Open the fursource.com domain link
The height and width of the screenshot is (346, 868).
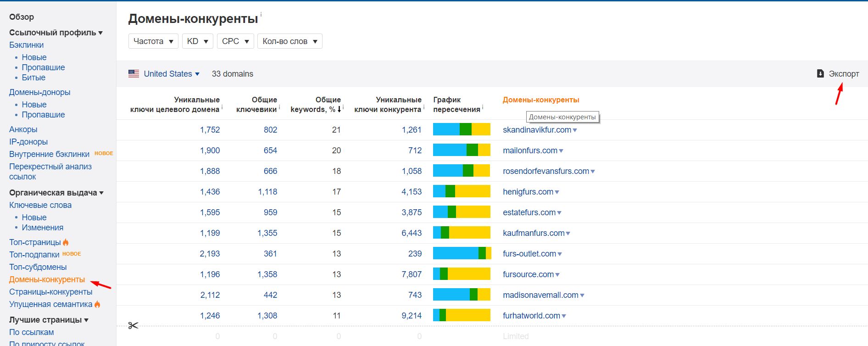[528, 274]
